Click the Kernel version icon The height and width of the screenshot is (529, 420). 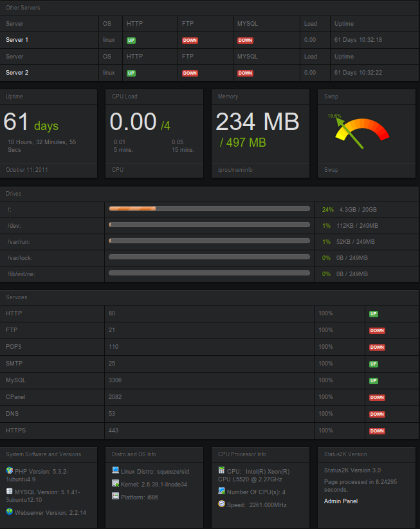pyautogui.click(x=116, y=483)
